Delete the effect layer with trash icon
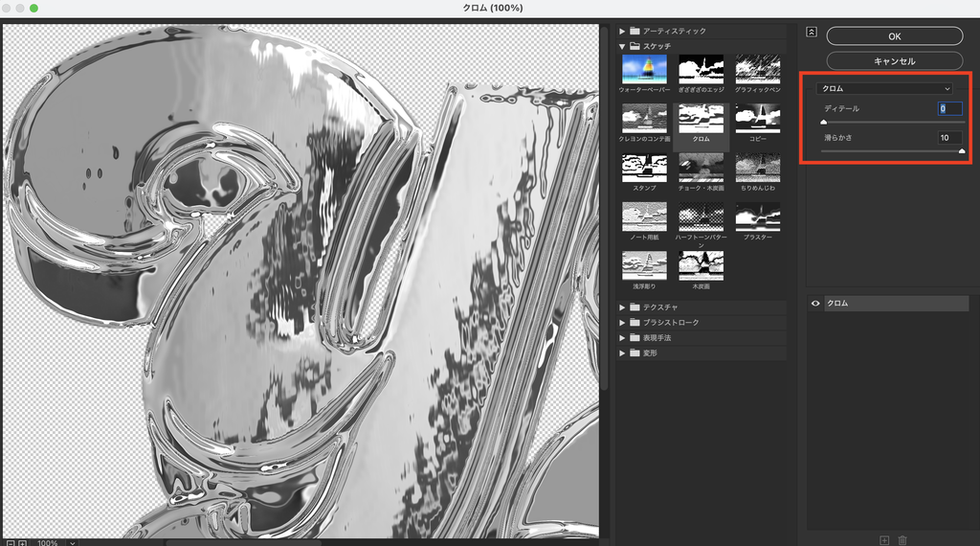Viewport: 980px width, 546px height. (902, 540)
